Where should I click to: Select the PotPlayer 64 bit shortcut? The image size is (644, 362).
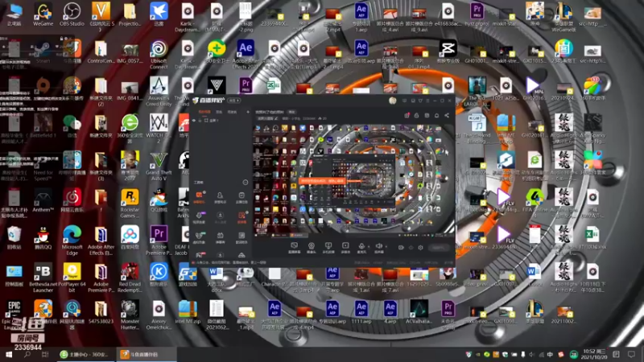(72, 278)
